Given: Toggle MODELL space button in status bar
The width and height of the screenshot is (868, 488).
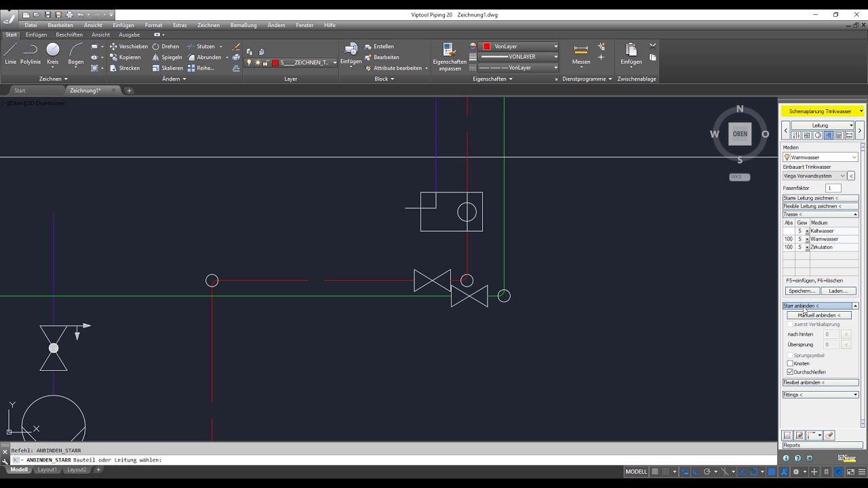Looking at the screenshot, I should coord(636,472).
